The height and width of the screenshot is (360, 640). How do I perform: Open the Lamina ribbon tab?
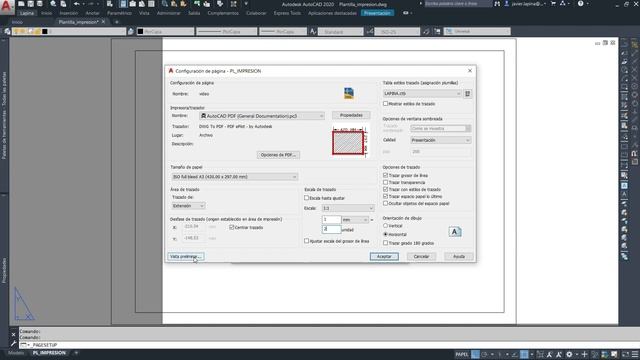coord(27,13)
